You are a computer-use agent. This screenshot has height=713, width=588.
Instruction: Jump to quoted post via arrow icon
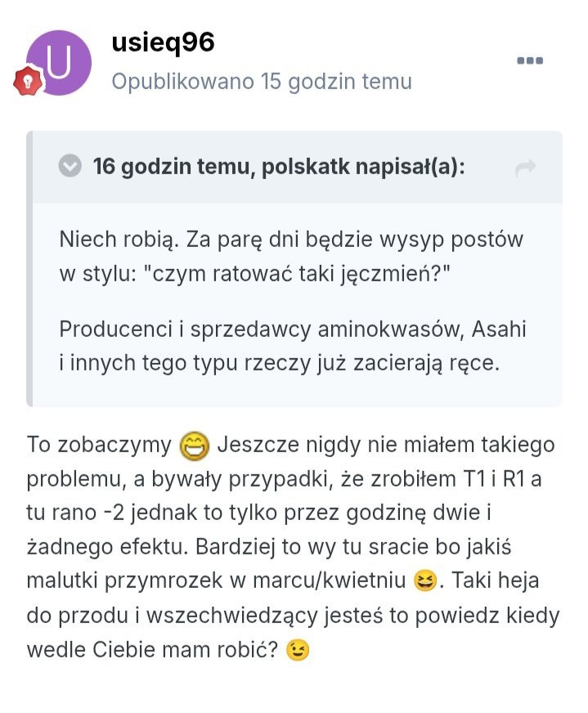(525, 168)
